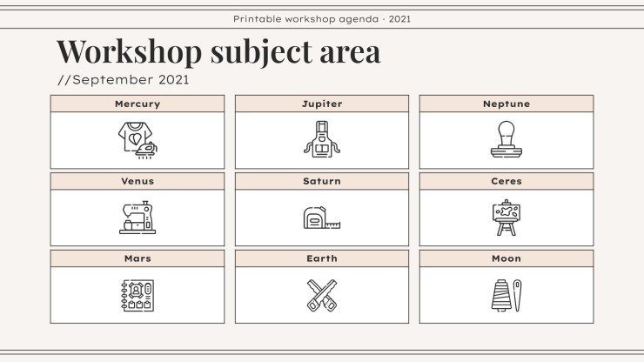
Task: Click the Venus header label
Action: [138, 181]
